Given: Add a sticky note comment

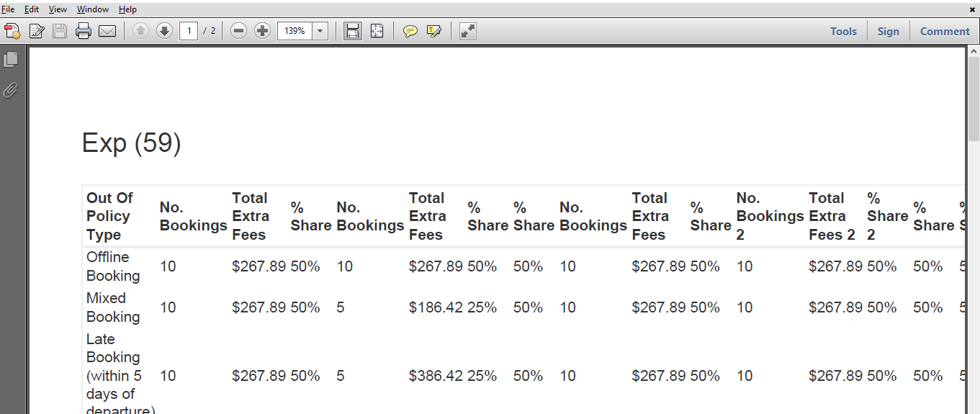Looking at the screenshot, I should (x=410, y=31).
